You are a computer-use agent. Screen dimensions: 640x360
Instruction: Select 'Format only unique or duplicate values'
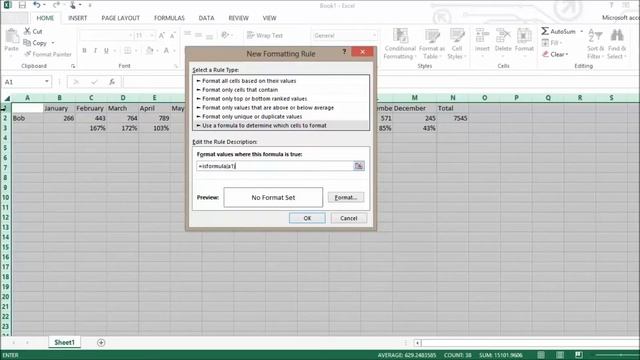tap(281, 117)
